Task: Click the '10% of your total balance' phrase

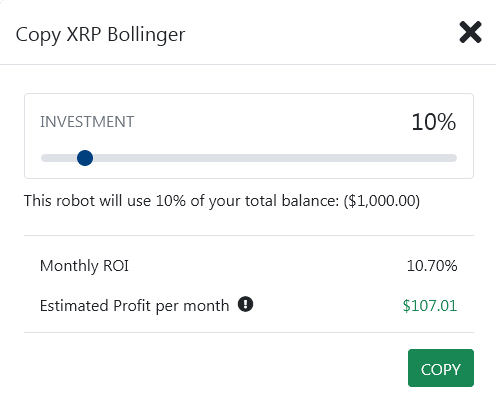Action: (247, 201)
